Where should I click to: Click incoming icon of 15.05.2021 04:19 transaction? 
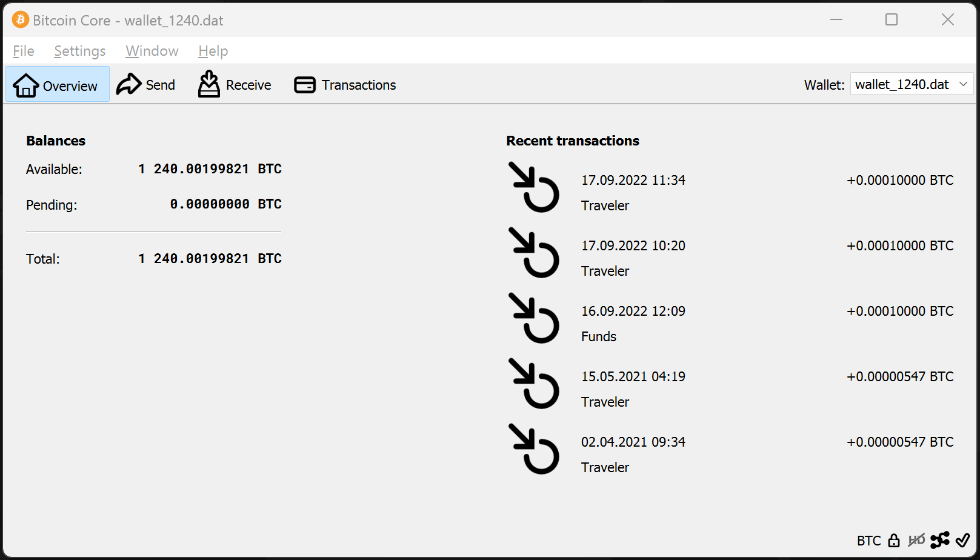pyautogui.click(x=533, y=384)
